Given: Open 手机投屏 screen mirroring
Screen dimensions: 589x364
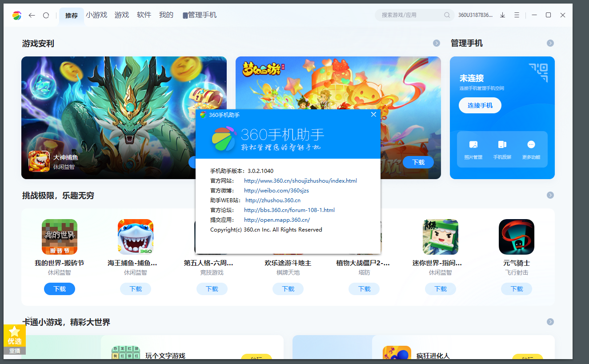Looking at the screenshot, I should [x=502, y=150].
